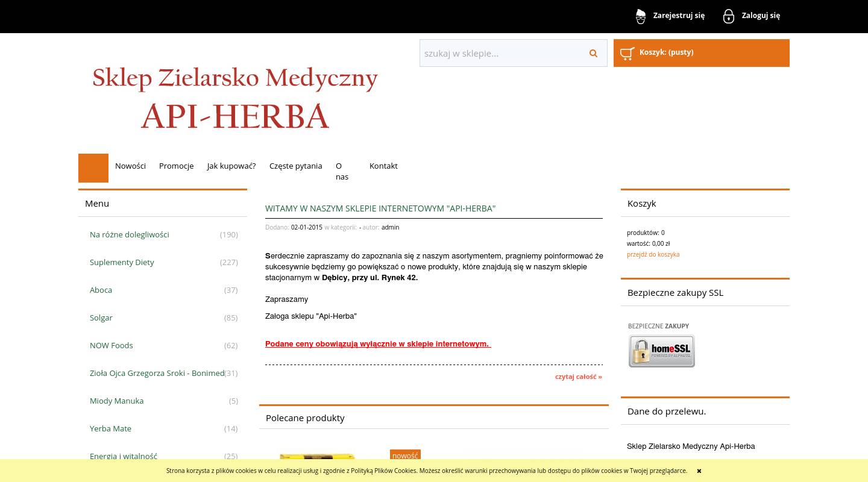Dismiss the cookies notice with the x
The width and height of the screenshot is (868, 482).
[699, 471]
